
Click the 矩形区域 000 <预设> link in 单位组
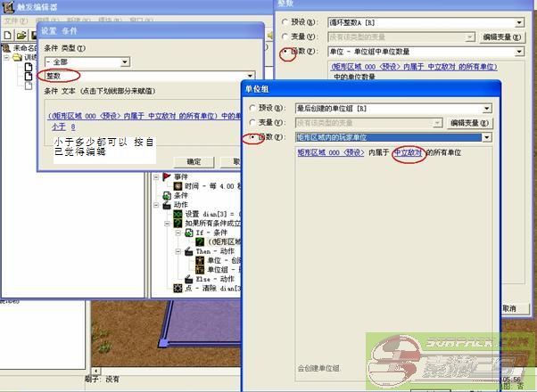pos(330,153)
